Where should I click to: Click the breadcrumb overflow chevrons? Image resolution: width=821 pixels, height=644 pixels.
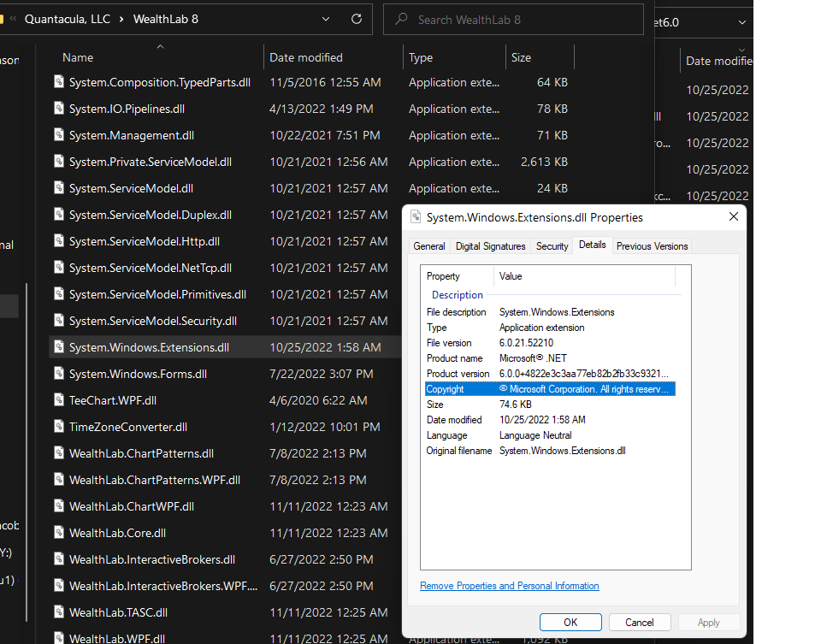click(x=13, y=19)
